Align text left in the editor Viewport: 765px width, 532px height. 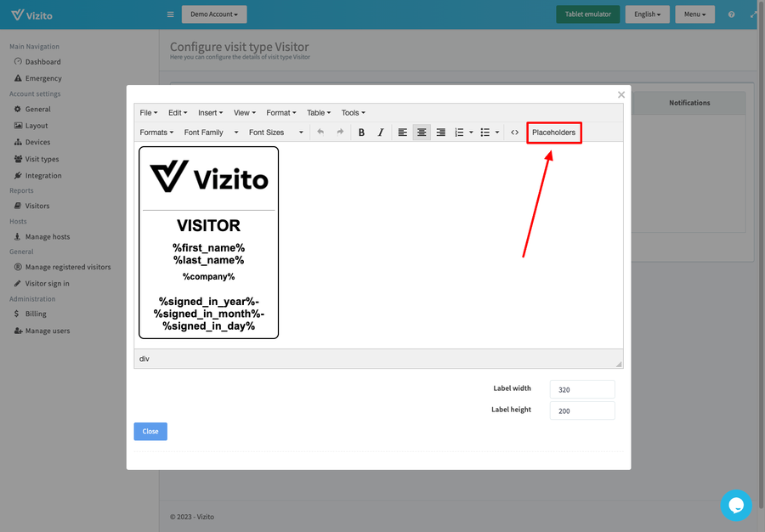click(x=402, y=133)
